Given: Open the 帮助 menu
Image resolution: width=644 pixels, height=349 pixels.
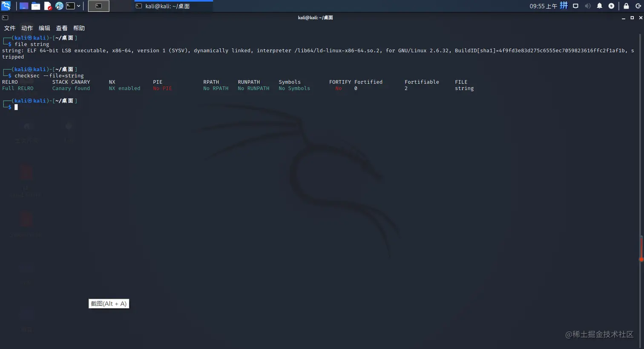Looking at the screenshot, I should 79,28.
